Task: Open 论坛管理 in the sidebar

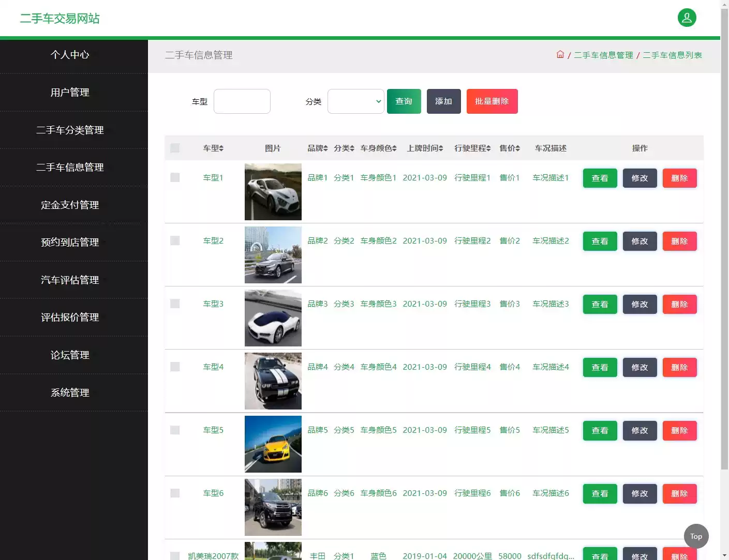Action: pyautogui.click(x=70, y=355)
